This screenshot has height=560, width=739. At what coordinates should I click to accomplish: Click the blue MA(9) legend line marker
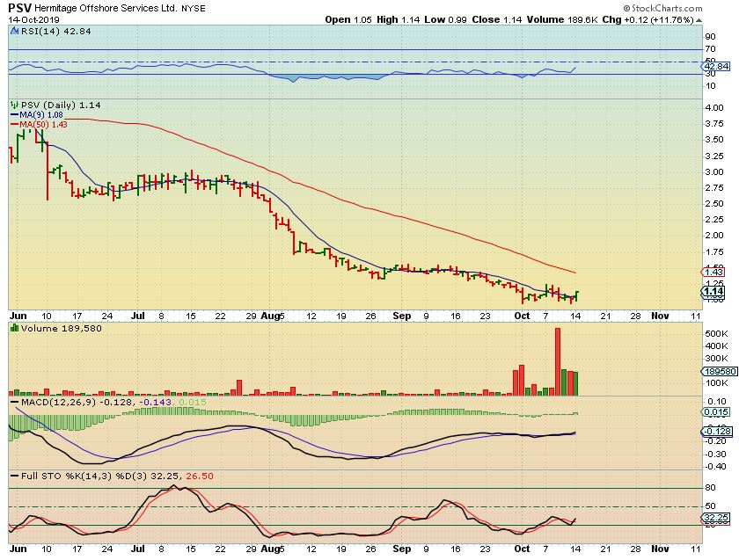(x=15, y=115)
